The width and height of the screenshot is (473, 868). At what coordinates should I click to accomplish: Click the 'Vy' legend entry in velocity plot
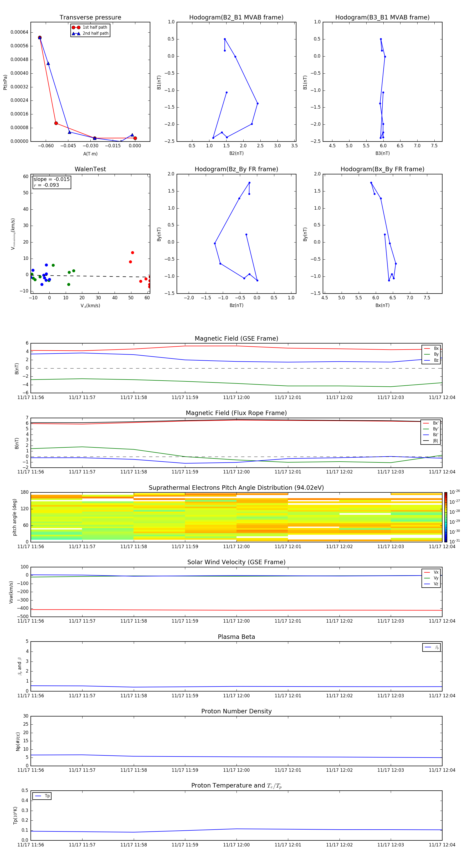point(431,578)
